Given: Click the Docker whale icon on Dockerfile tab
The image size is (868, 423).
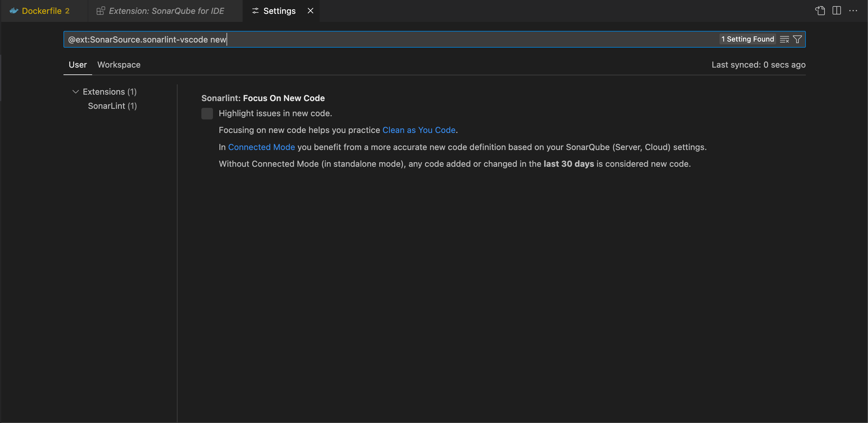Looking at the screenshot, I should tap(14, 10).
